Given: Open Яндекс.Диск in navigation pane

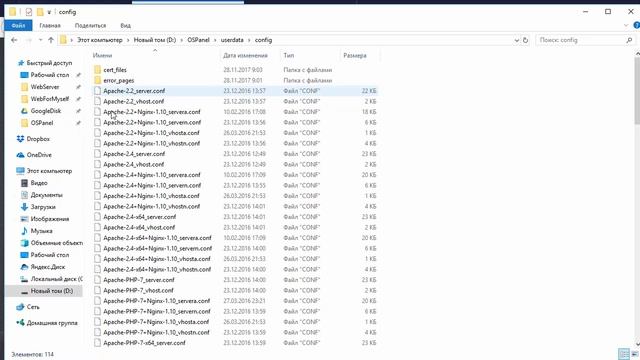Looking at the screenshot, I should tap(48, 267).
